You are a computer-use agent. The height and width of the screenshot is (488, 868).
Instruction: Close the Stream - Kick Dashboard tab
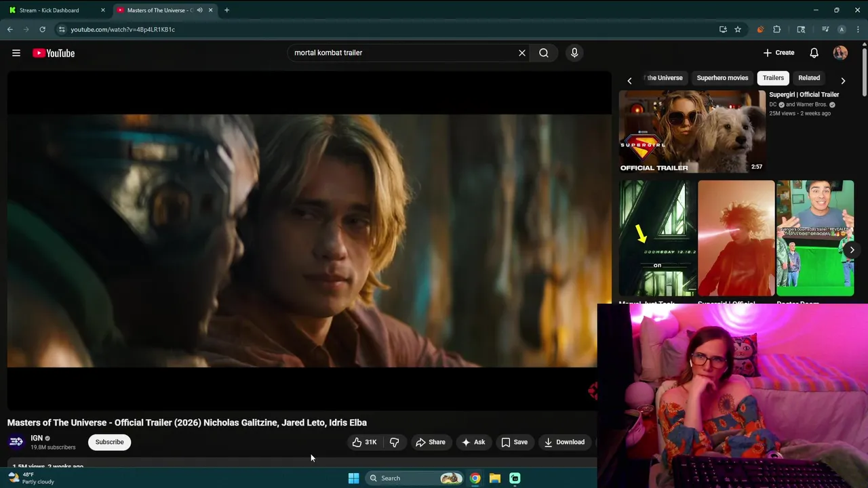(103, 10)
